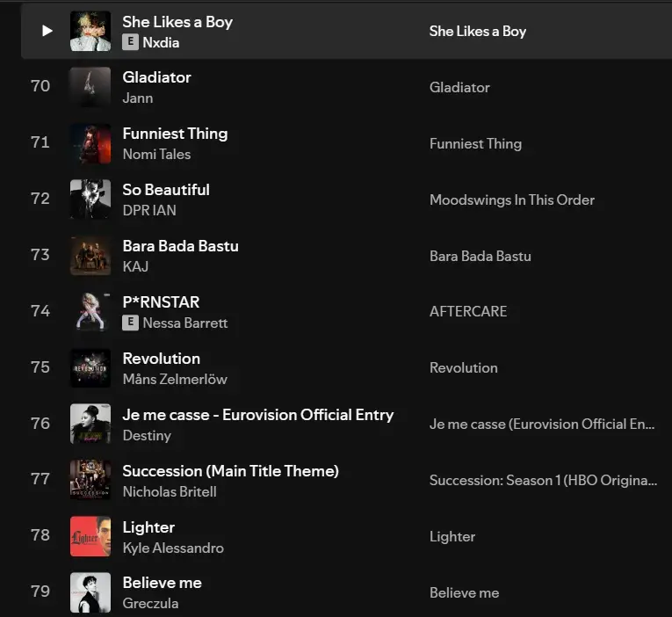This screenshot has height=617, width=672.
Task: Select the So Beautiful album artwork
Action: 90,200
